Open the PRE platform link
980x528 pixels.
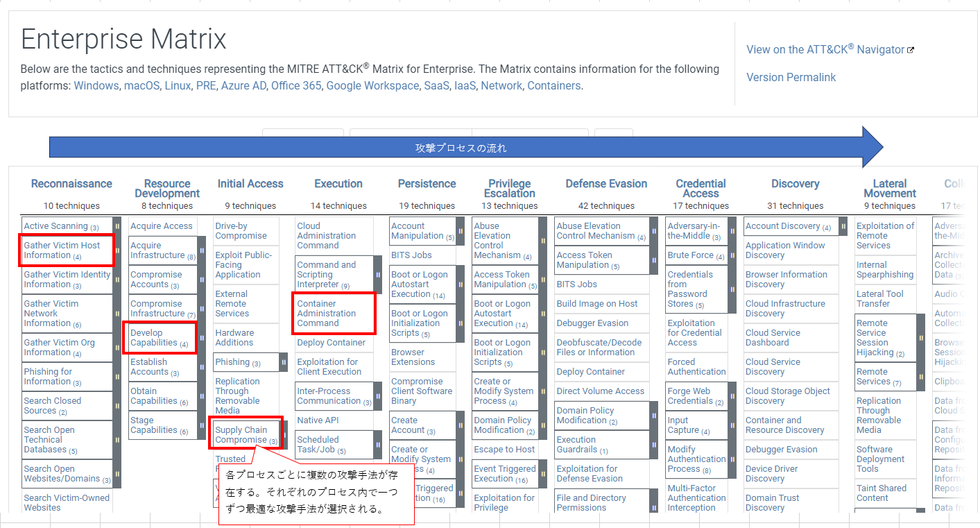point(206,85)
